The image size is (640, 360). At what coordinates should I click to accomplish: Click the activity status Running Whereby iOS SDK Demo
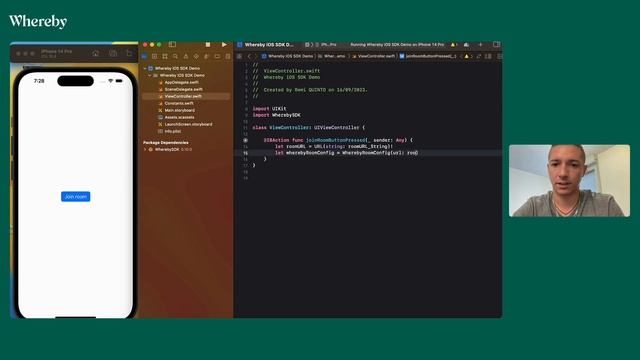tap(397, 44)
